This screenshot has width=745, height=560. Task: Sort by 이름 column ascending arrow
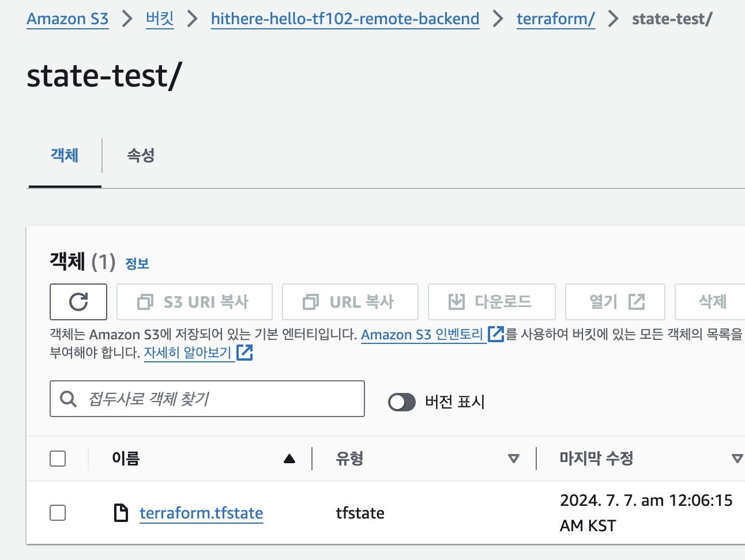click(289, 459)
